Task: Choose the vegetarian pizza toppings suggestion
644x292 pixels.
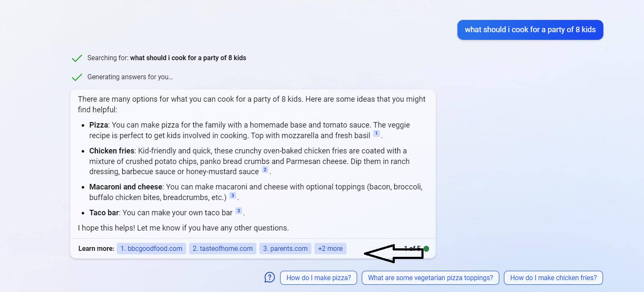Action: tap(430, 278)
